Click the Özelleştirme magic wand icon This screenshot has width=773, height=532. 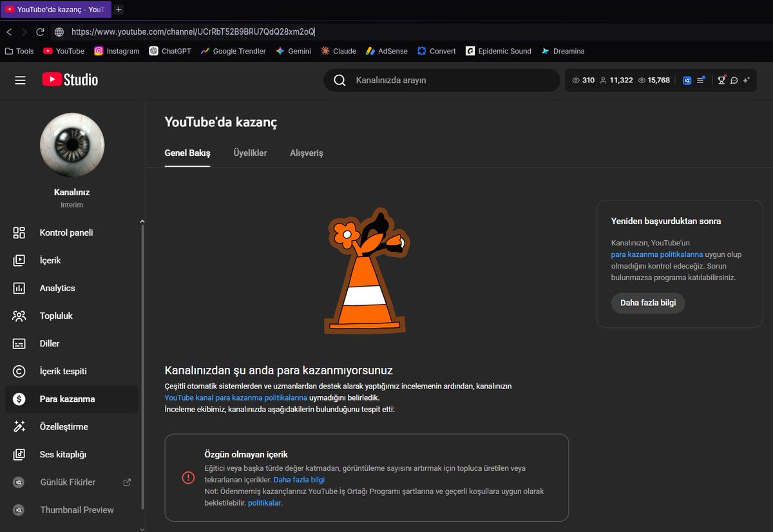(x=19, y=426)
